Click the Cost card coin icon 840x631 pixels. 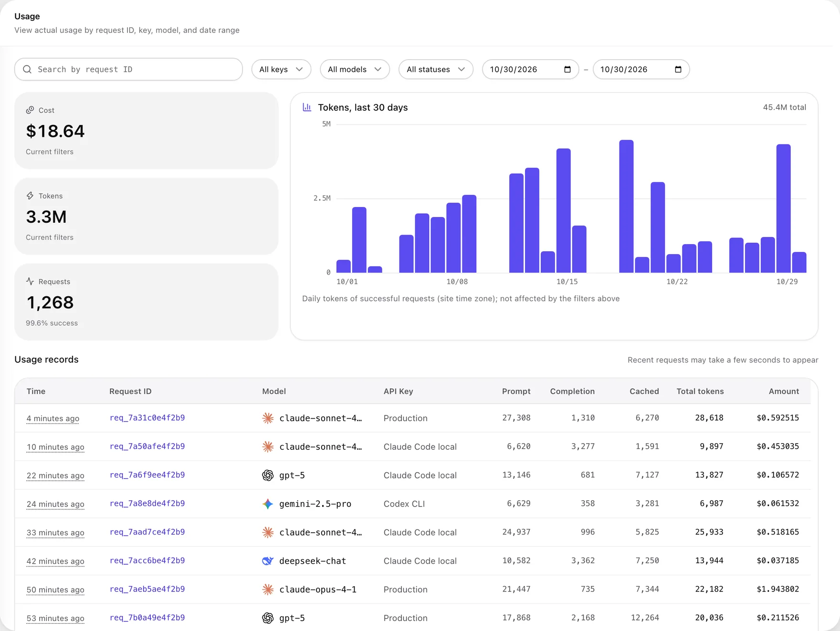click(x=30, y=110)
